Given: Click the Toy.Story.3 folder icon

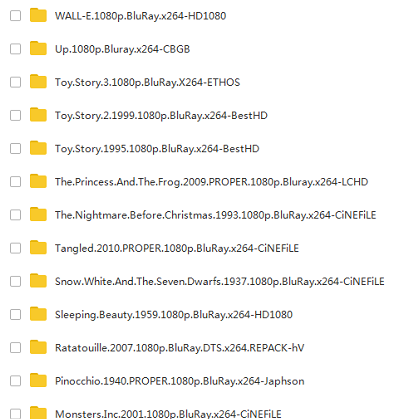Looking at the screenshot, I should pyautogui.click(x=38, y=82).
